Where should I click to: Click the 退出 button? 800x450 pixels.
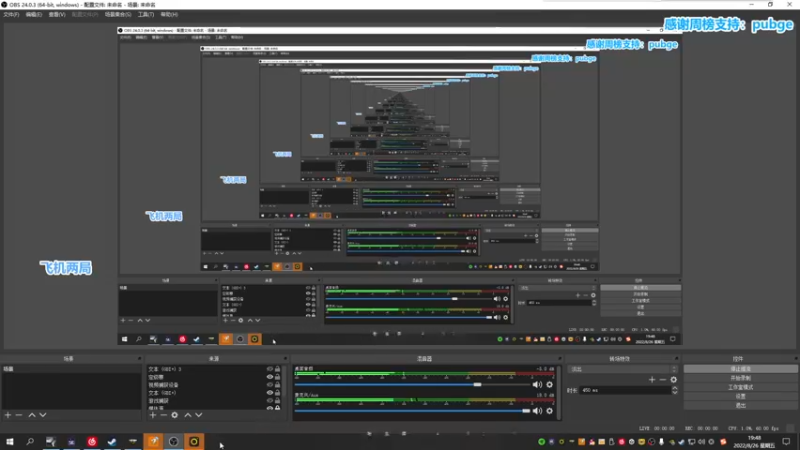740,406
